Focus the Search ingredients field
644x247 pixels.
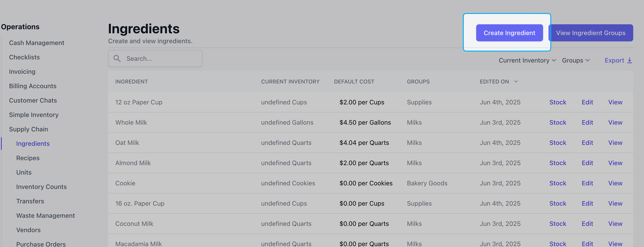click(155, 58)
